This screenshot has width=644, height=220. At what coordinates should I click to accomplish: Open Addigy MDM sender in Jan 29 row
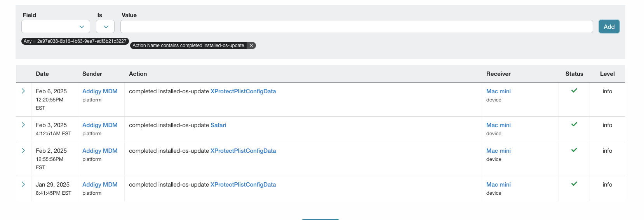coord(100,185)
